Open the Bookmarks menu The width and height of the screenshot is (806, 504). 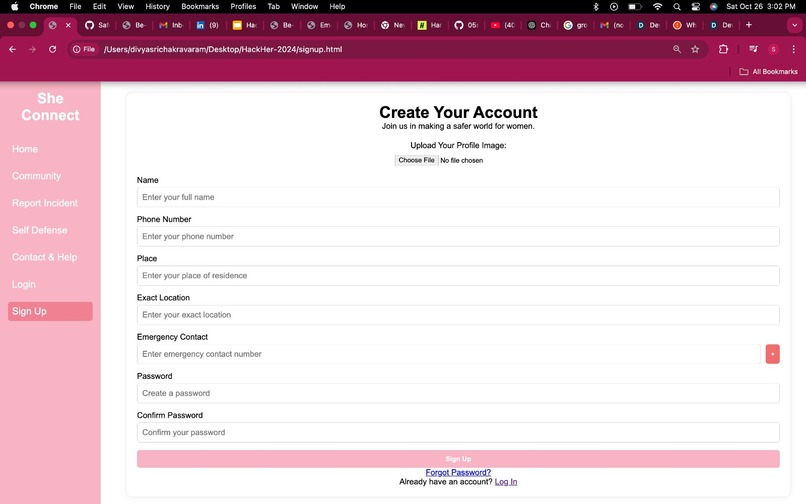point(200,6)
